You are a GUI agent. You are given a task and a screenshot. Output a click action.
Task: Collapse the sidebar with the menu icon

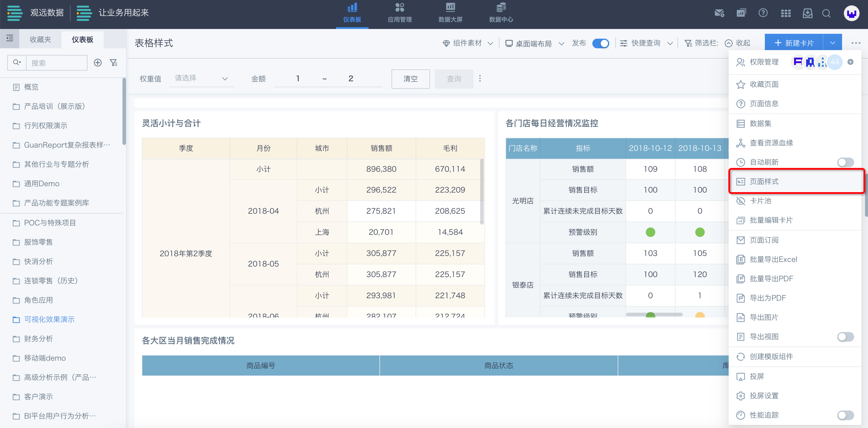click(x=9, y=38)
